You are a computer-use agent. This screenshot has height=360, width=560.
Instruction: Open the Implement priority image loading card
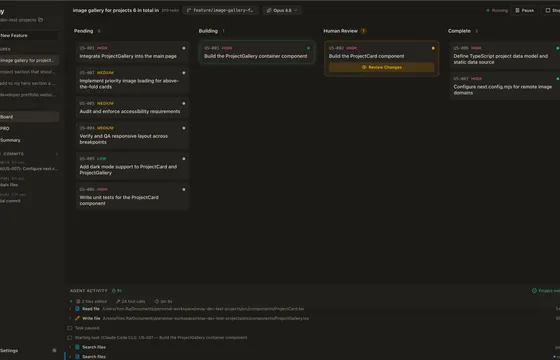(x=132, y=80)
